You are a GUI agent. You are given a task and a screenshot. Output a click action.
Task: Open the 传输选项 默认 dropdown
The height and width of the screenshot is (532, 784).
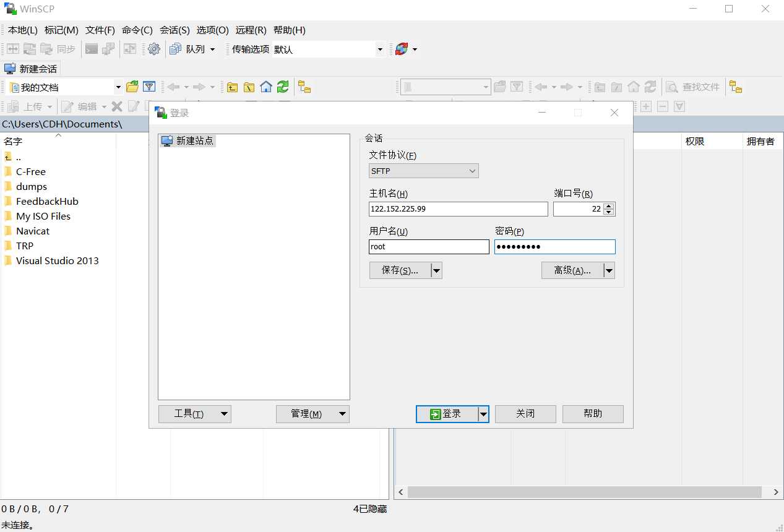tap(380, 49)
